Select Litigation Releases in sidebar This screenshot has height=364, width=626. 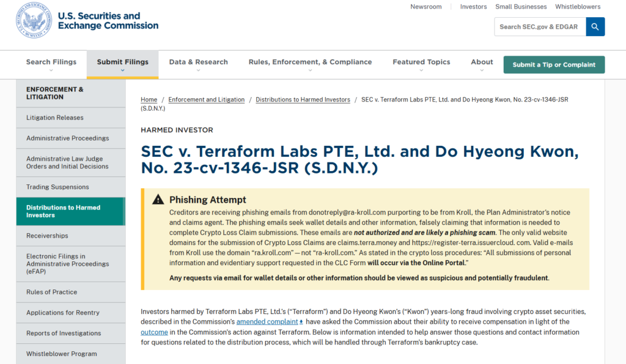[71, 118]
